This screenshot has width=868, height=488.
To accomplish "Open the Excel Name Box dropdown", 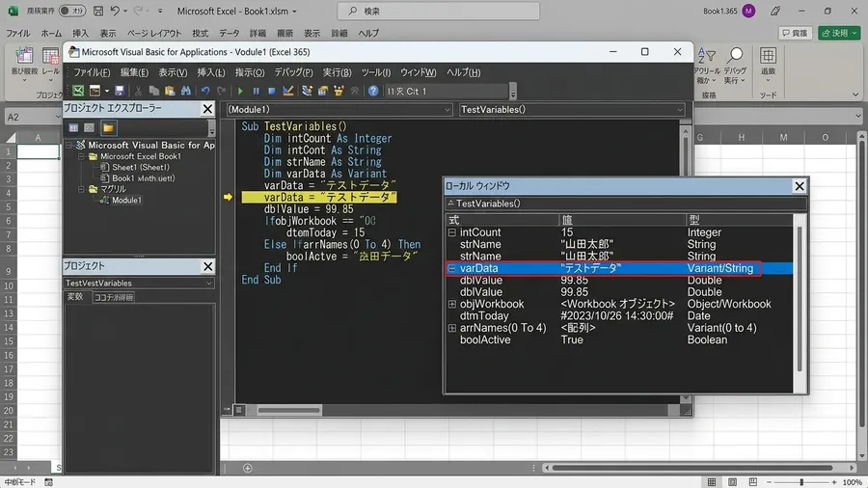I will (x=58, y=117).
